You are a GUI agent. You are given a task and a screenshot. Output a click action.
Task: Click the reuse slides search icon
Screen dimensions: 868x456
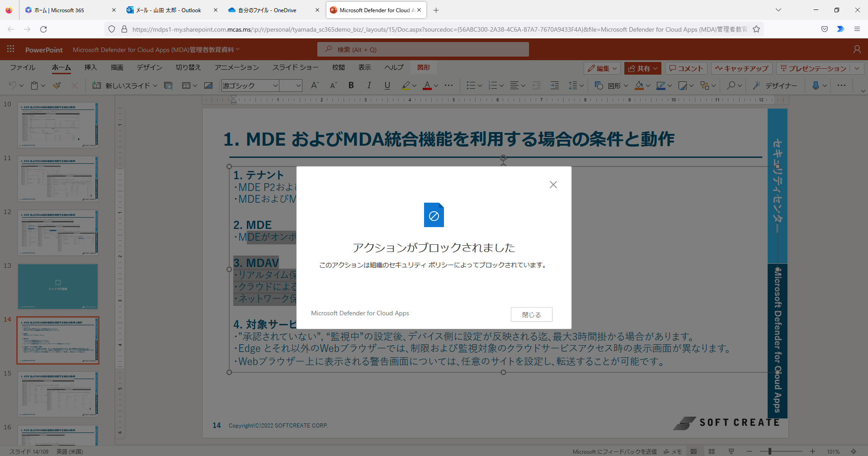168,85
